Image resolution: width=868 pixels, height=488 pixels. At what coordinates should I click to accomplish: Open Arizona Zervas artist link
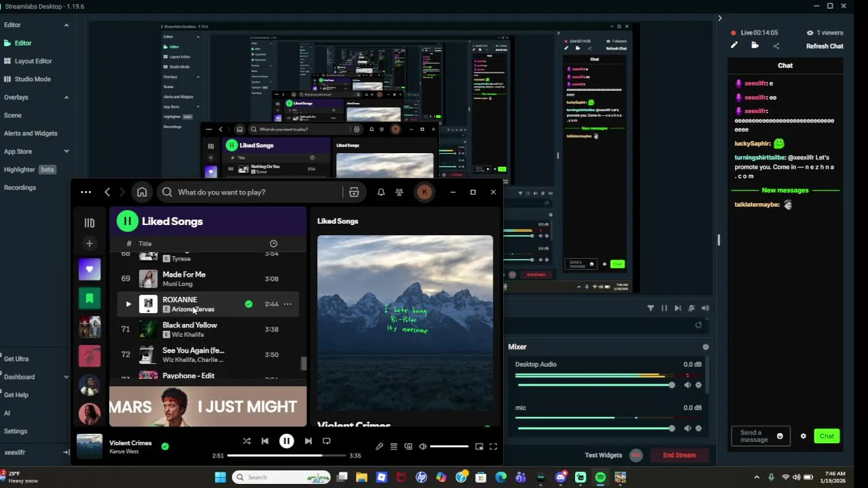coord(193,310)
